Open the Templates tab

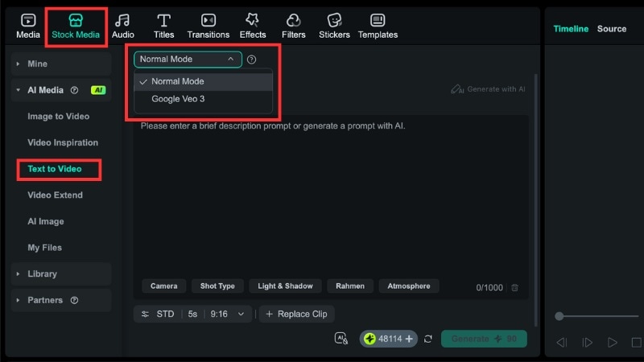(378, 26)
